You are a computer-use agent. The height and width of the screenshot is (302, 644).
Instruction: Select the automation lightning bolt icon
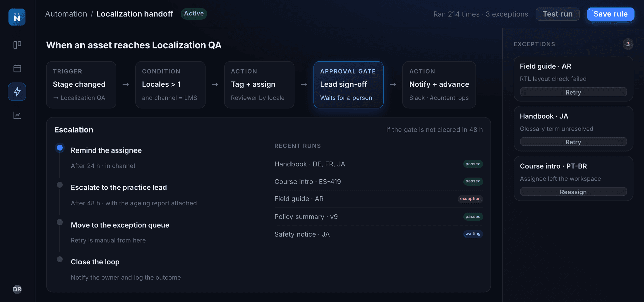click(17, 92)
